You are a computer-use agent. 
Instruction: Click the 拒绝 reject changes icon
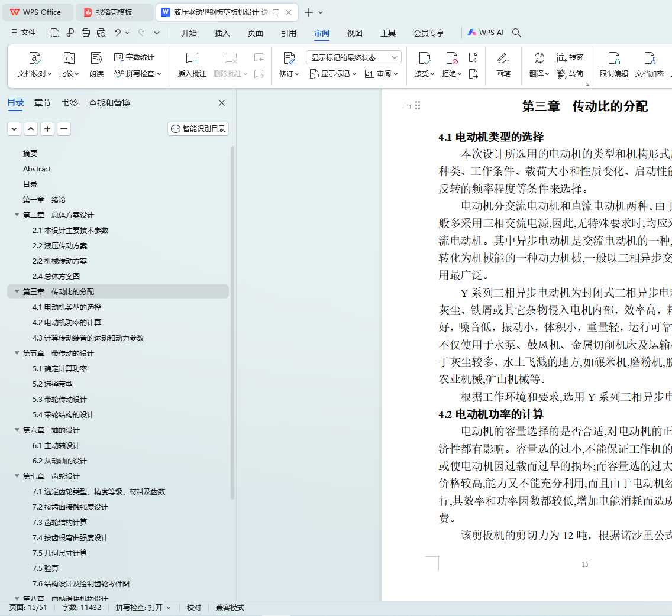point(452,64)
